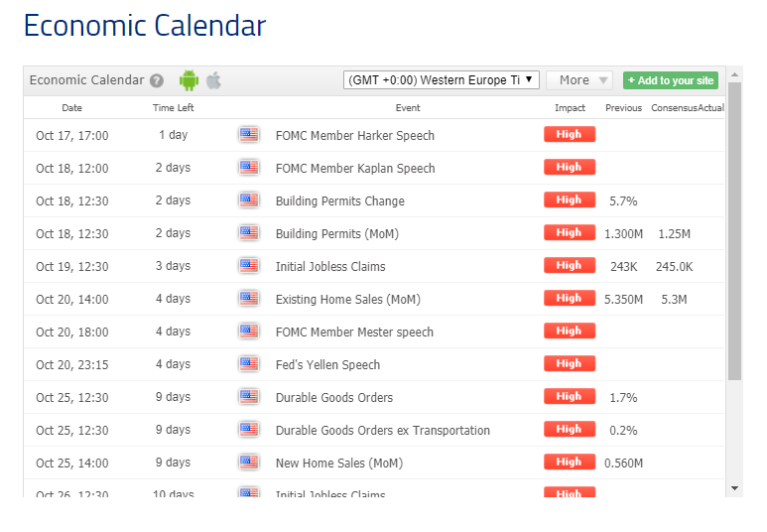Click the US flag beside Initial Jobless Claims
Screen dimensions: 767x532
[x=248, y=266]
